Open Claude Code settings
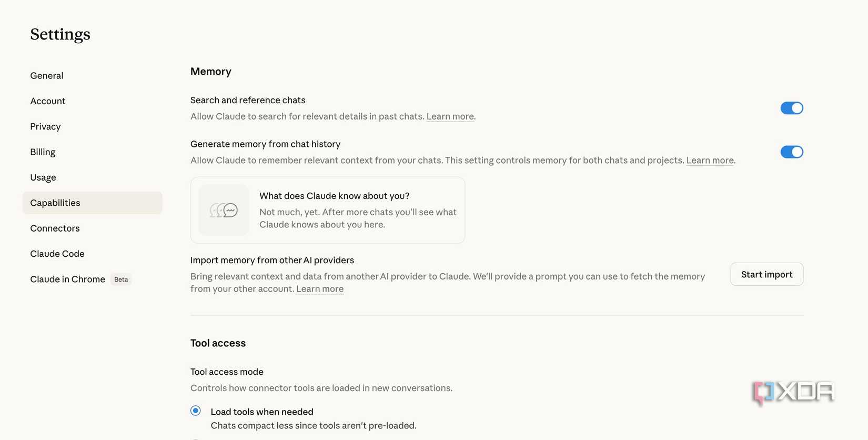 (57, 253)
